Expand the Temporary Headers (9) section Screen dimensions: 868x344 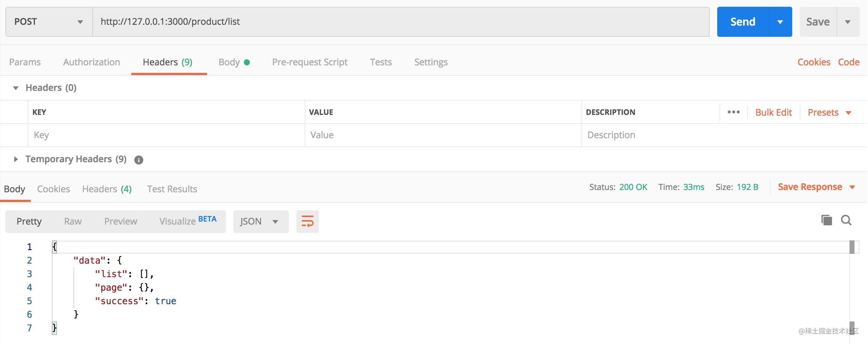(16, 159)
